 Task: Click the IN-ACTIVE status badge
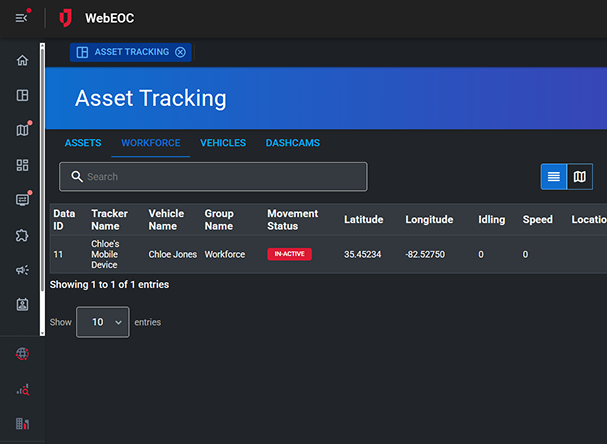[x=289, y=254]
